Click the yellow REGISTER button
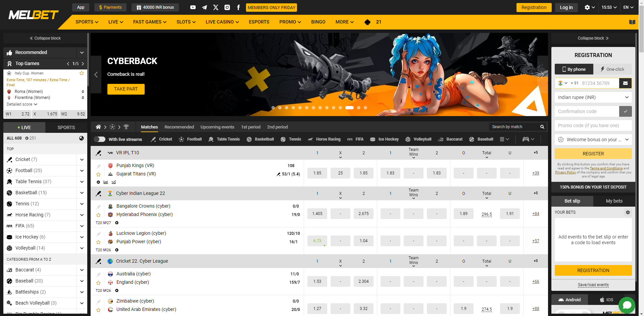This screenshot has height=316, width=644. [593, 154]
